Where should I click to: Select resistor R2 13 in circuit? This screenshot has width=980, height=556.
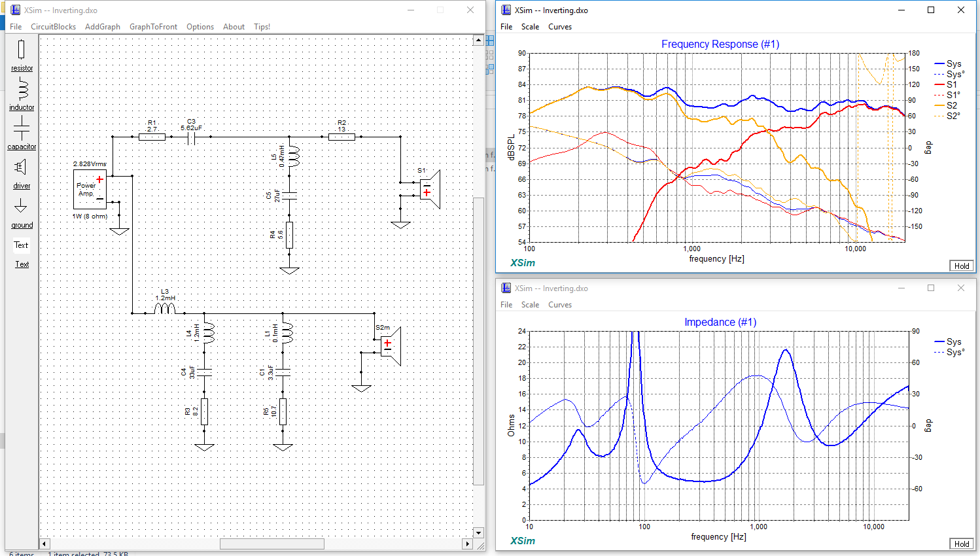click(341, 137)
